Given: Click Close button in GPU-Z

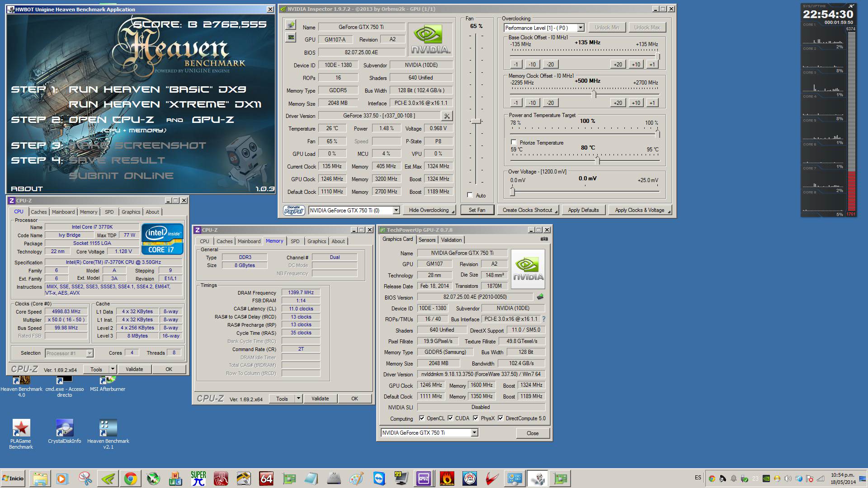Looking at the screenshot, I should (x=533, y=433).
